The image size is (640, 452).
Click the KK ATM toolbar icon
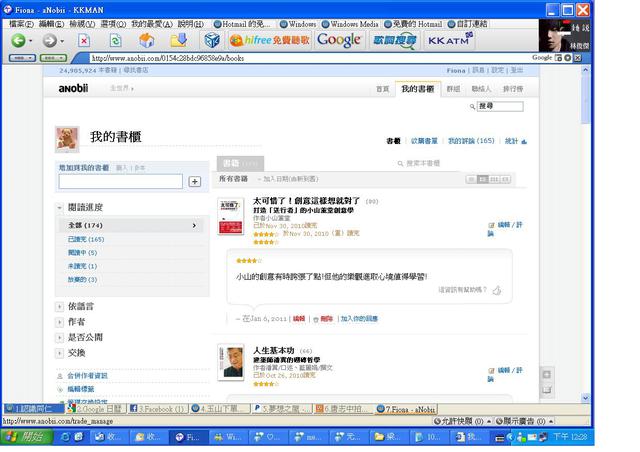point(448,40)
